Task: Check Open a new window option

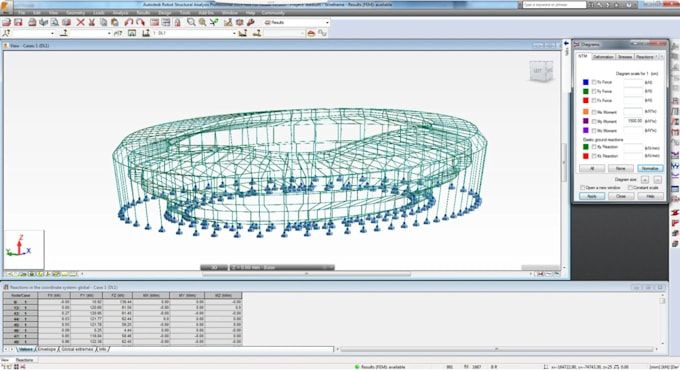Action: 582,187
